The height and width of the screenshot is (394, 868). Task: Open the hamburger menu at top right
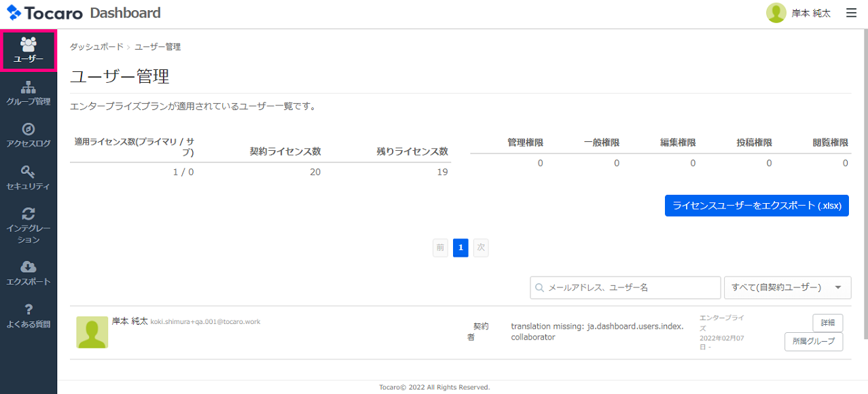(851, 13)
